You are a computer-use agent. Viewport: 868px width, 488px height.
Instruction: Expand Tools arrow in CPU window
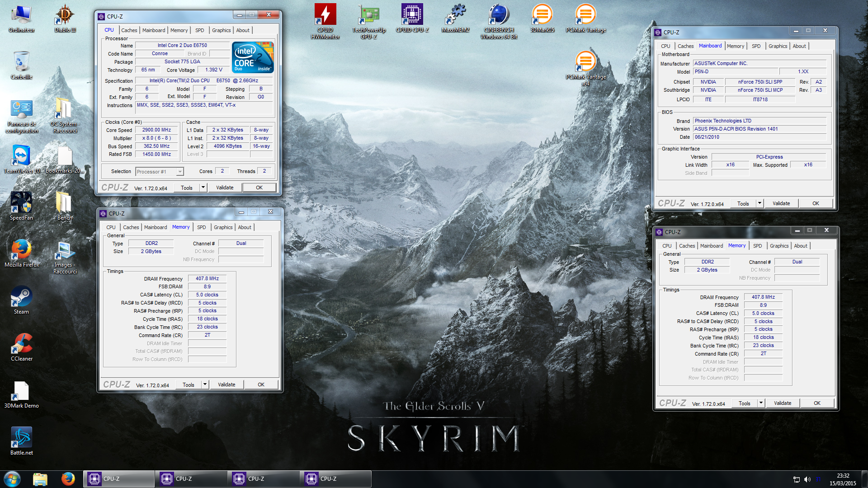(203, 188)
